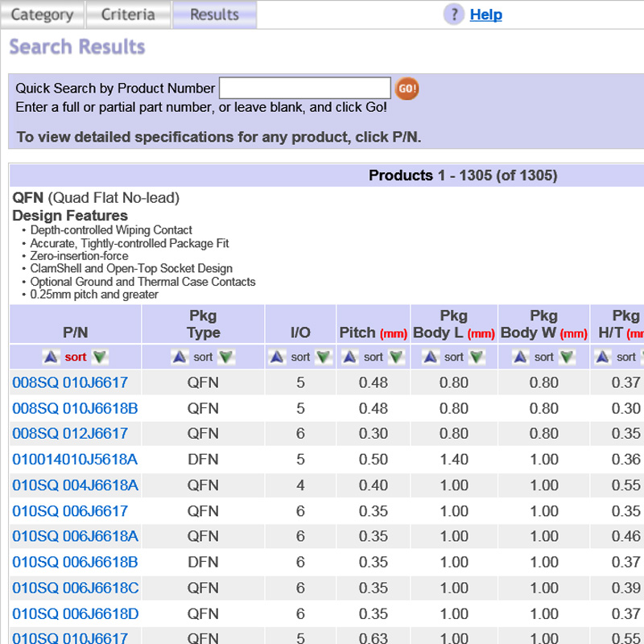Switch to the Category tab
Image resolution: width=644 pixels, height=644 pixels.
[x=43, y=14]
